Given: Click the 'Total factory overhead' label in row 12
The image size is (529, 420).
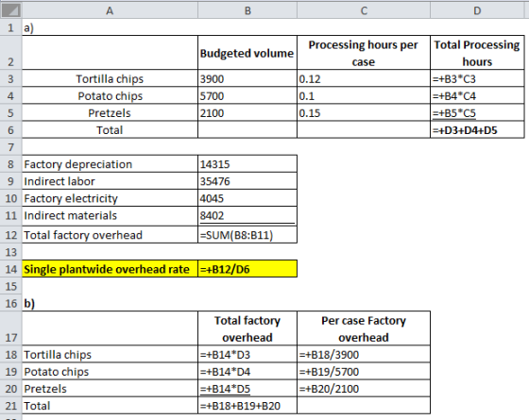Looking at the screenshot, I should 110,235.
